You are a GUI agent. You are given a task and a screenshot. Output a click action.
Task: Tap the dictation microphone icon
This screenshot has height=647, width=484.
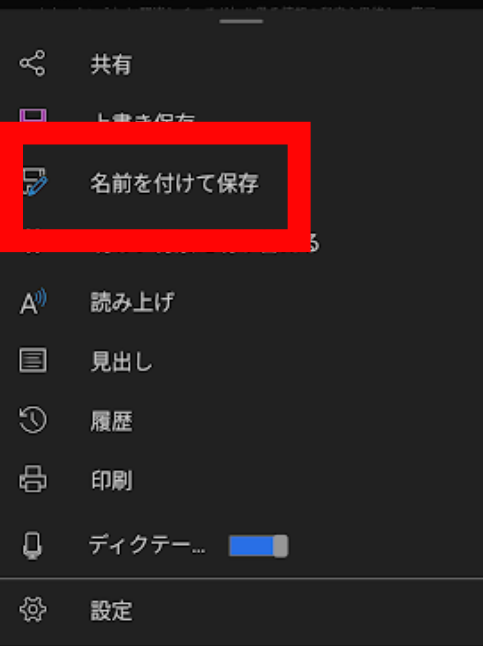[x=32, y=545]
